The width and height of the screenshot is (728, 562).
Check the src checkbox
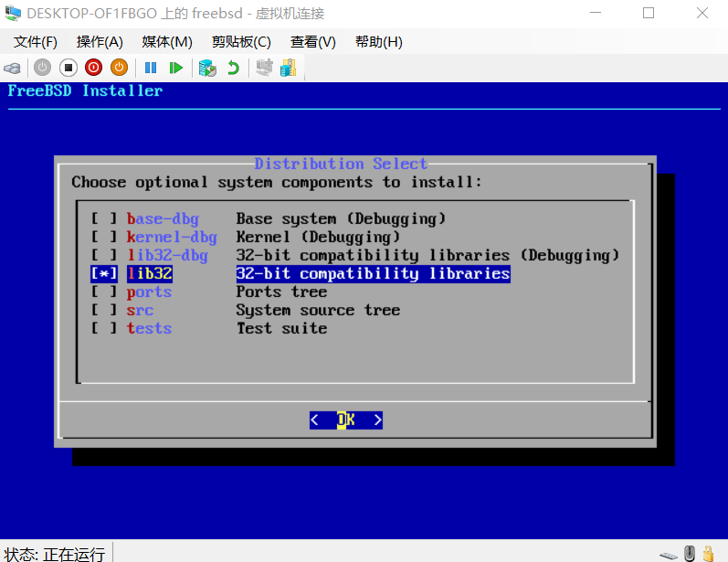pos(104,310)
